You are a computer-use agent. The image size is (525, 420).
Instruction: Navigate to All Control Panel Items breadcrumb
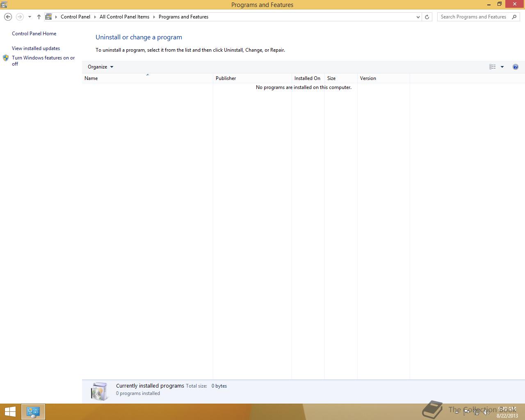pos(124,17)
